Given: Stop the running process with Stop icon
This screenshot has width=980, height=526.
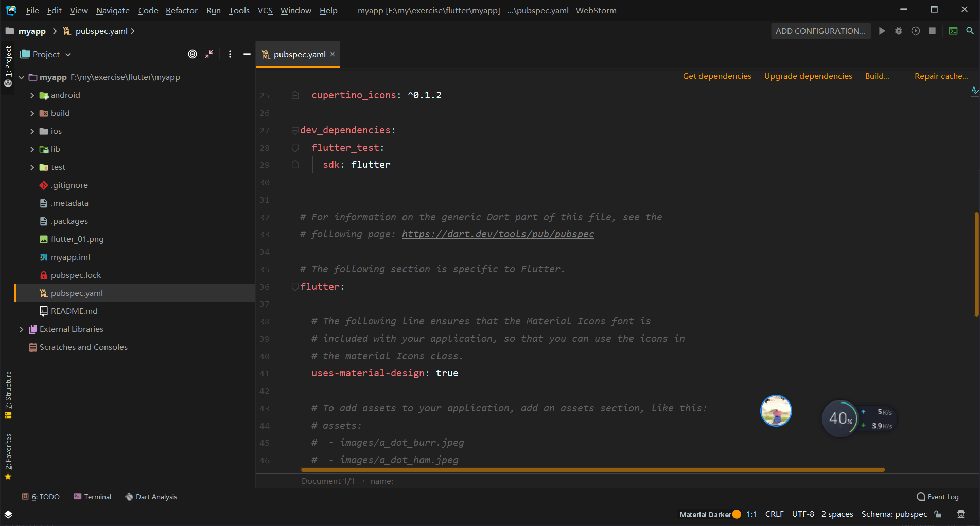Looking at the screenshot, I should click(932, 31).
